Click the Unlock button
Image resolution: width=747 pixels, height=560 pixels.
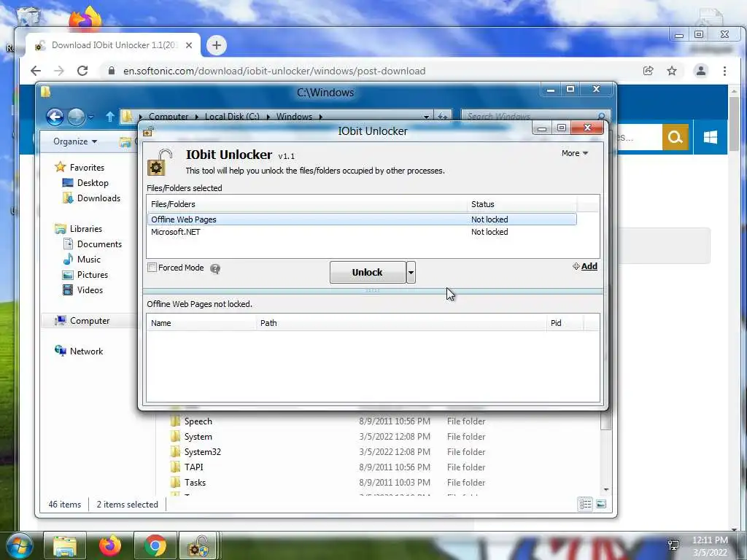(x=368, y=273)
